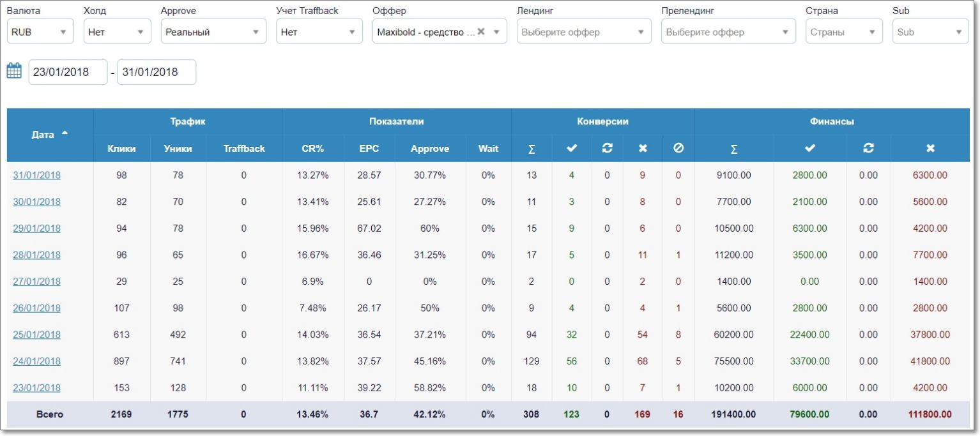Clear the selected Maxibold offer with the X
Viewport: 980px width, 436px height.
480,31
